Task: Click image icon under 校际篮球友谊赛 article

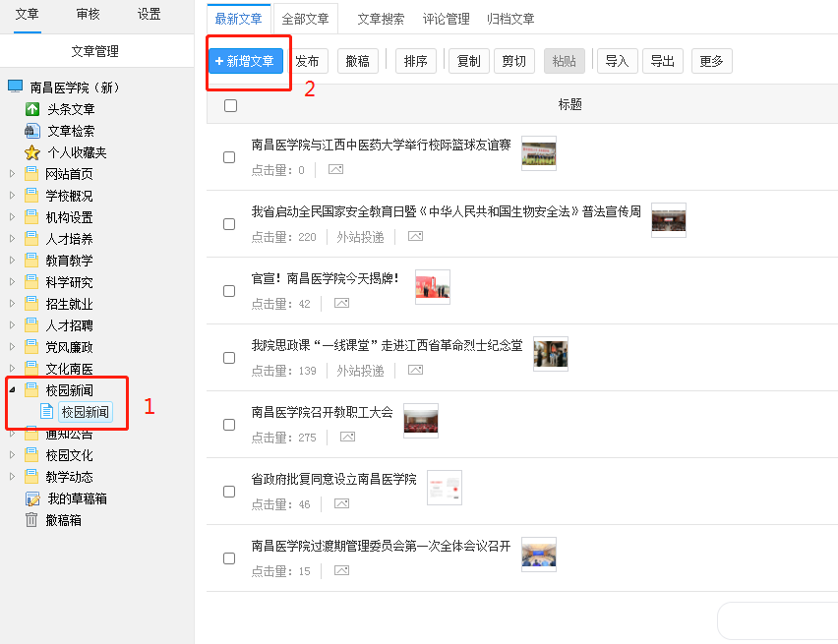Action: pyautogui.click(x=335, y=169)
